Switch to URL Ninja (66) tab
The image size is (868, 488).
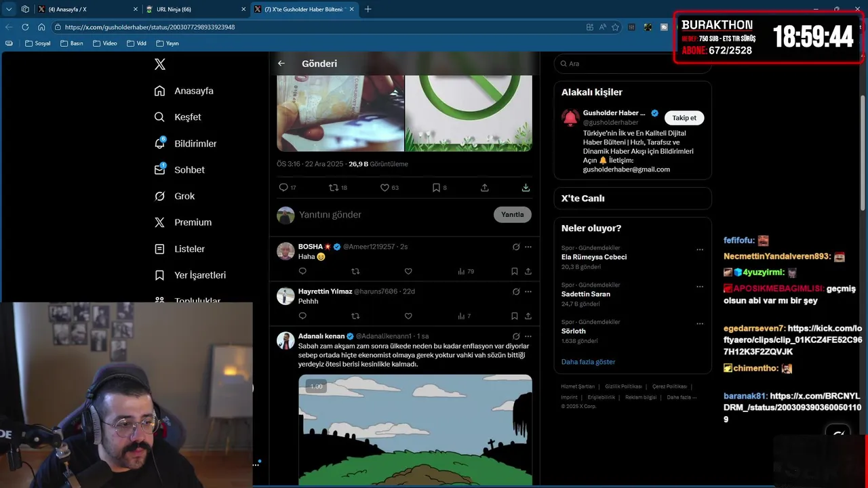pyautogui.click(x=197, y=9)
